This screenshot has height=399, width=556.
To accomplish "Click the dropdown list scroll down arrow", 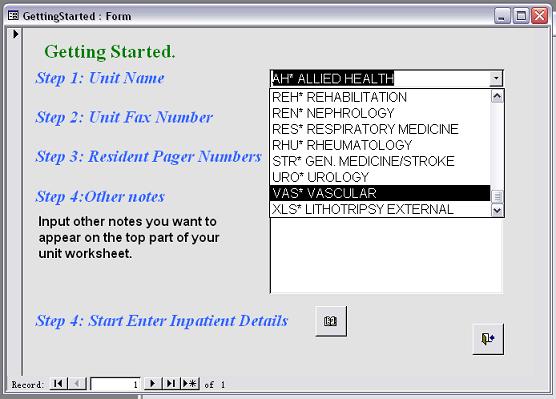I will 497,210.
